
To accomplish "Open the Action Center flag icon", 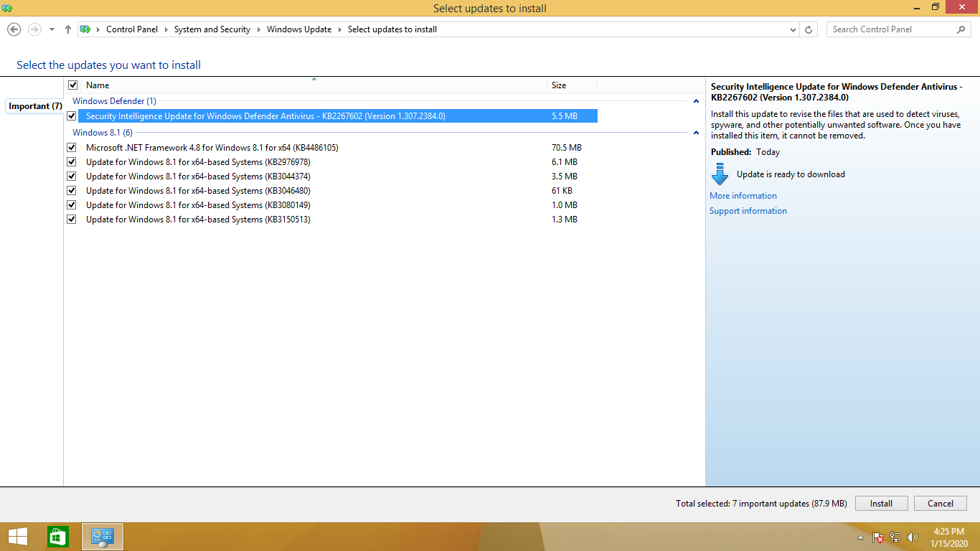I will (x=877, y=537).
